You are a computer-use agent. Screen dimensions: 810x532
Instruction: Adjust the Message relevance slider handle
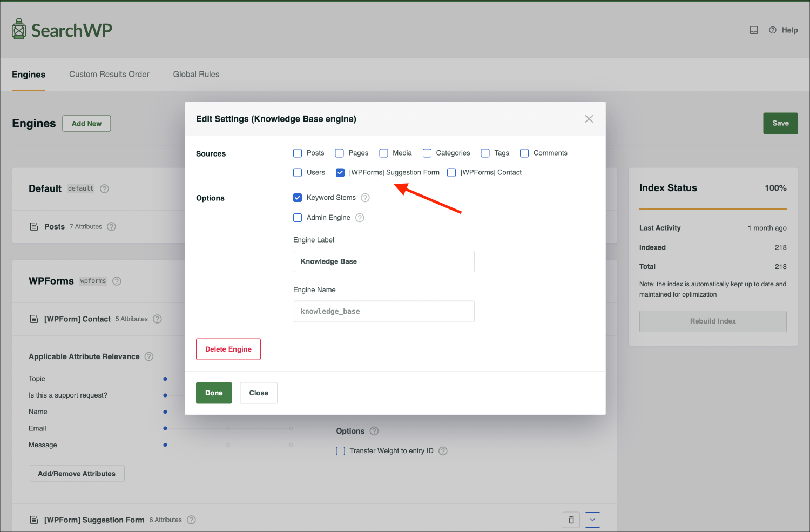pyautogui.click(x=165, y=445)
